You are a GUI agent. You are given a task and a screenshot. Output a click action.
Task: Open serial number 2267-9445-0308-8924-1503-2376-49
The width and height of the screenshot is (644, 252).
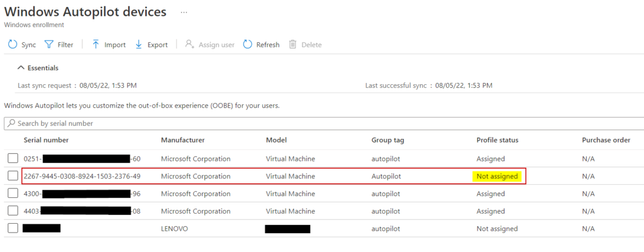point(82,177)
